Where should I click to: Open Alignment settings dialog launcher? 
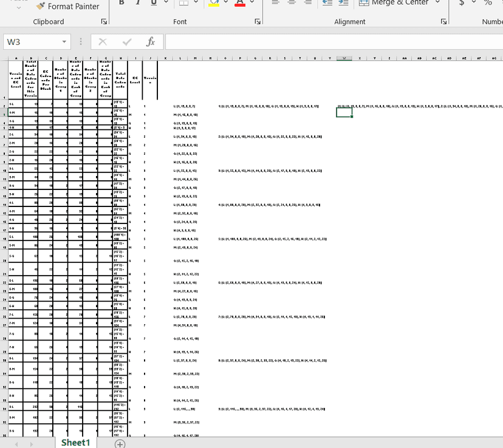(x=444, y=22)
